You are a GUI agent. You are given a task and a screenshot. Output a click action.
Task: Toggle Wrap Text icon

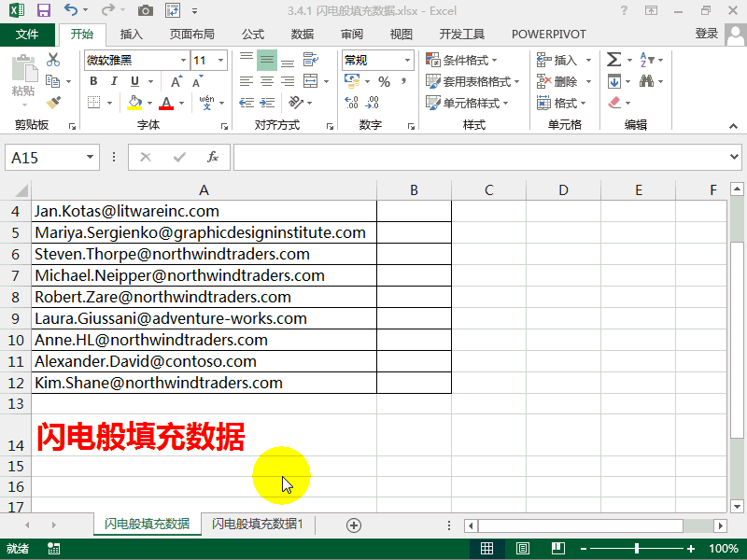click(x=311, y=60)
